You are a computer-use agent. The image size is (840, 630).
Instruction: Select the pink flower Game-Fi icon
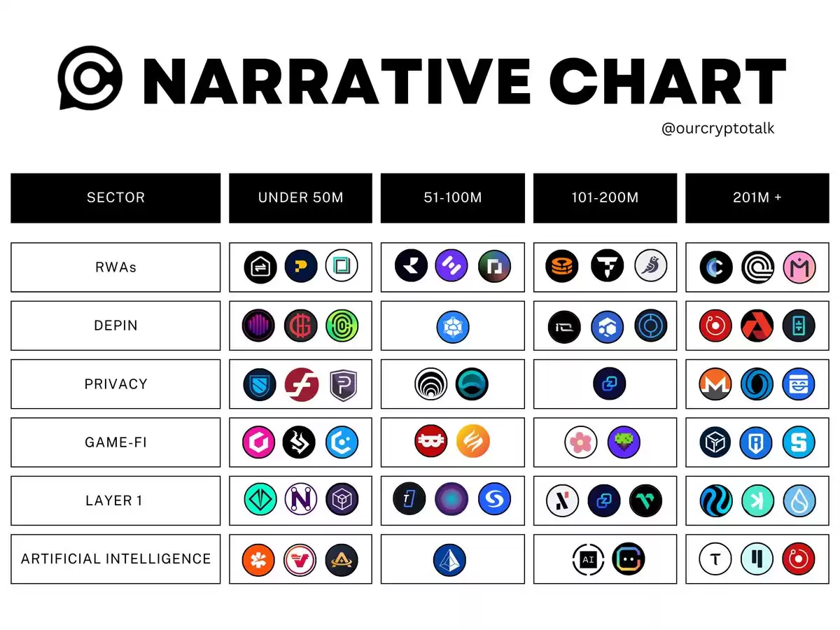click(581, 442)
